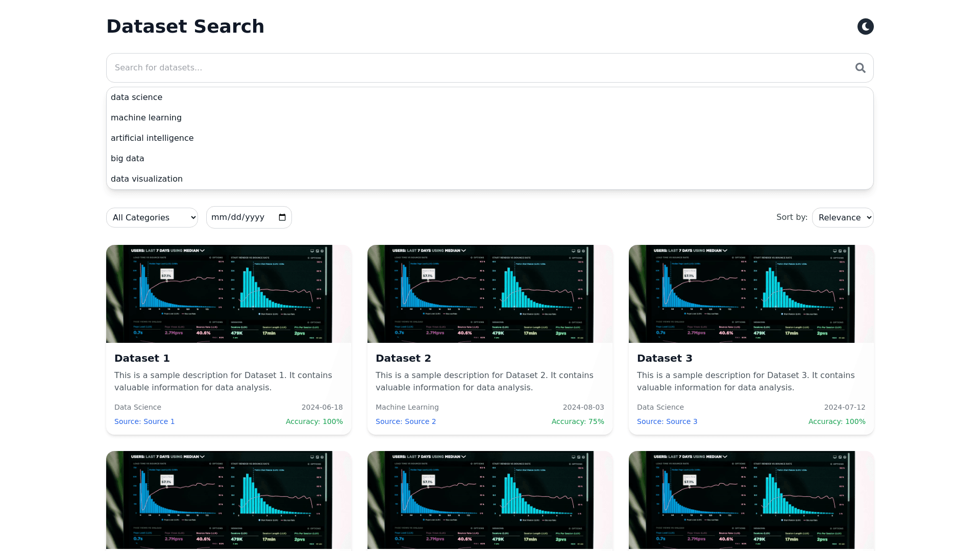This screenshot has width=980, height=551.
Task: Open the All Categories dropdown
Action: pos(152,217)
